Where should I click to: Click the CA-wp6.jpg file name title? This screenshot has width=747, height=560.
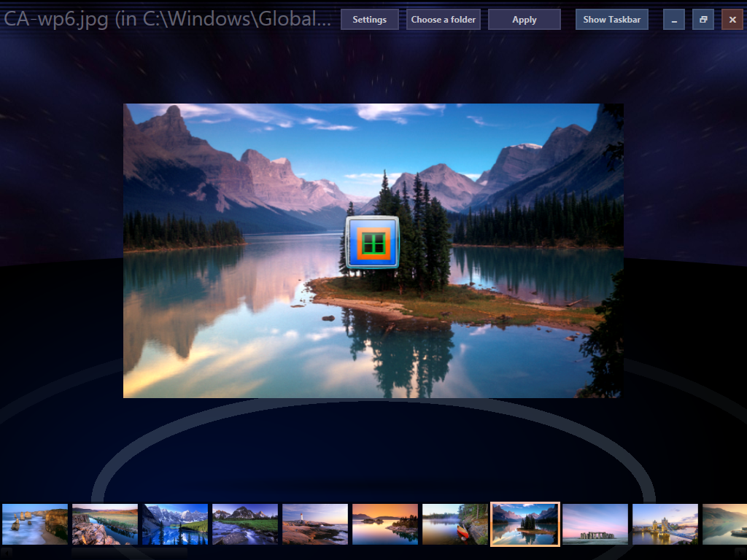coord(167,19)
